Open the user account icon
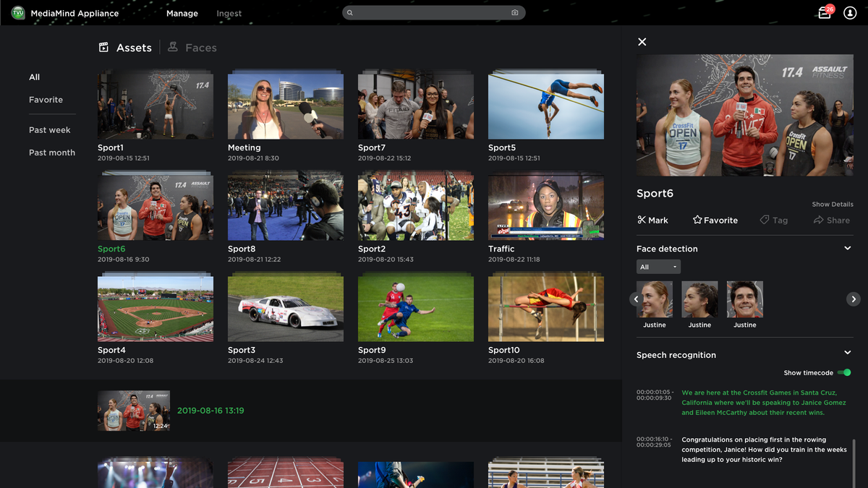This screenshot has height=488, width=868. pos(850,13)
